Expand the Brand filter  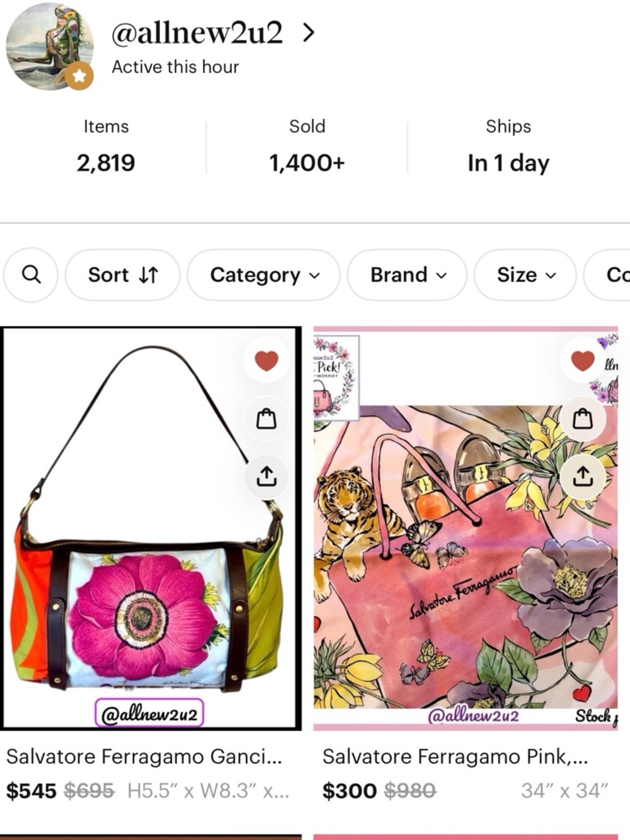coord(408,275)
